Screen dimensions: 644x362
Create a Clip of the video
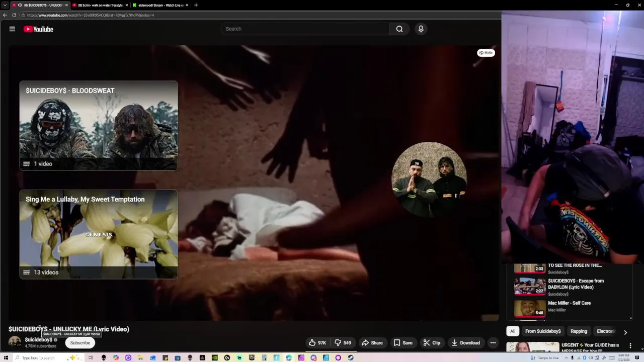432,343
